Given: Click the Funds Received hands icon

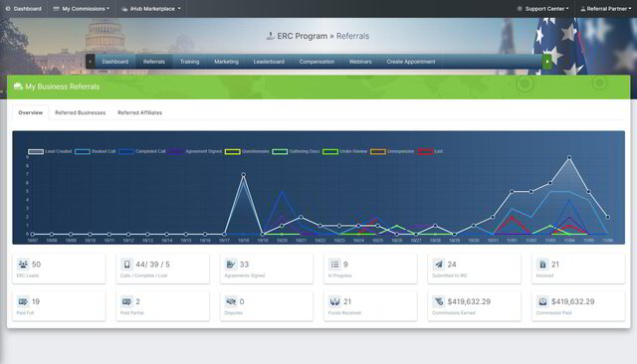Looking at the screenshot, I should (x=334, y=301).
